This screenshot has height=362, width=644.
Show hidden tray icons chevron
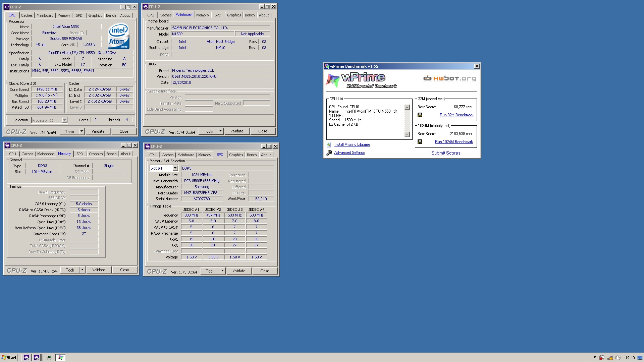(x=594, y=357)
